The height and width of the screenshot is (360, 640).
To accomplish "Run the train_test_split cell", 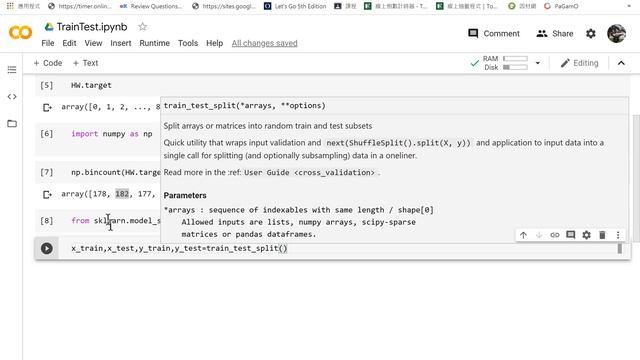I will point(47,248).
